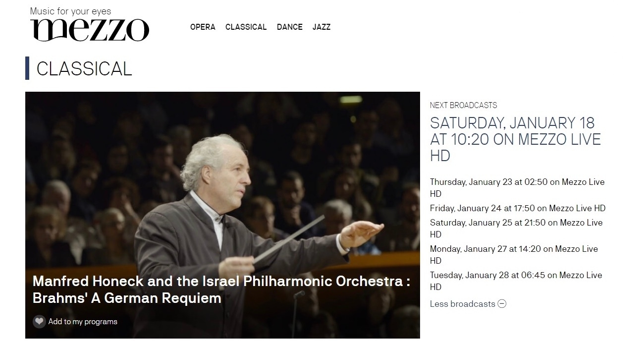Toggle Add to my programs
644x346 pixels.
(x=83, y=322)
